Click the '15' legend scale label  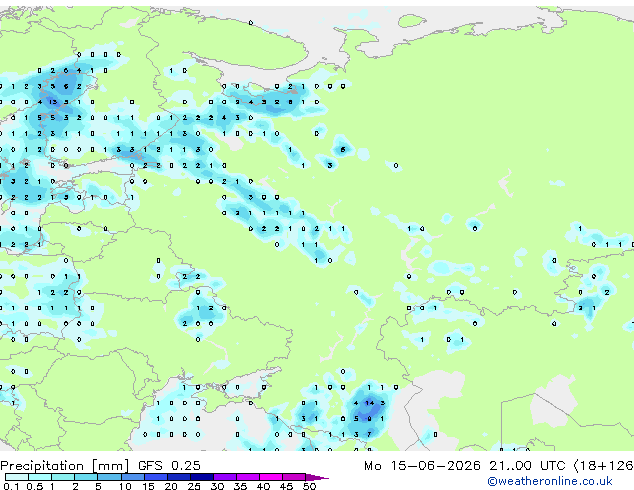coord(148,486)
